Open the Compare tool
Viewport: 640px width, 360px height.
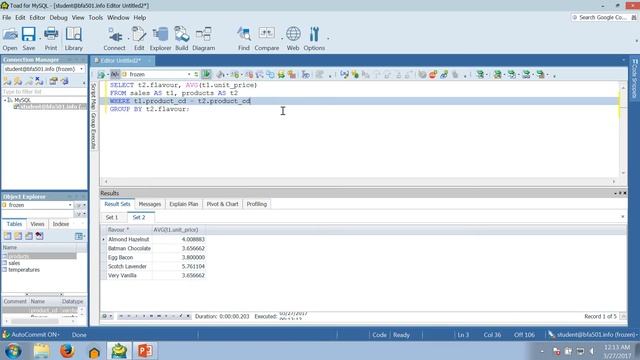267,39
